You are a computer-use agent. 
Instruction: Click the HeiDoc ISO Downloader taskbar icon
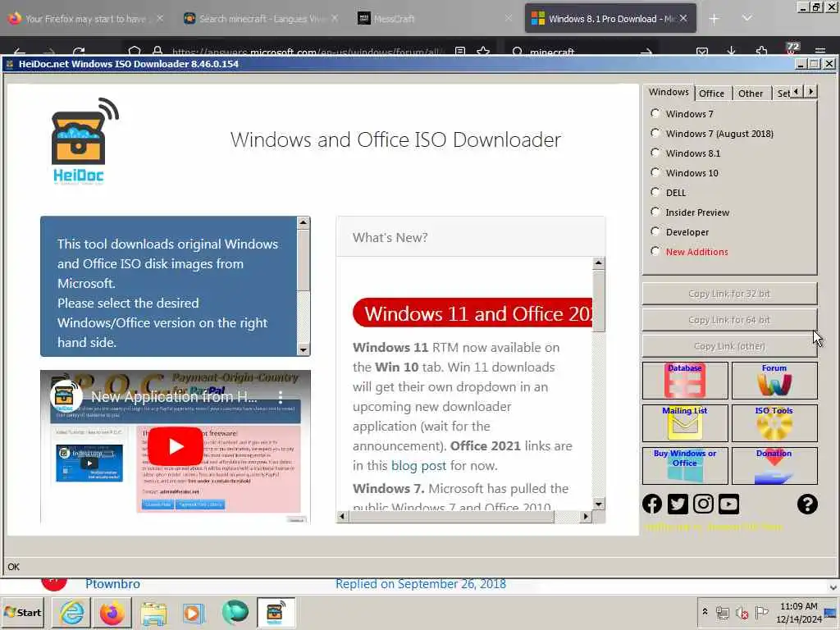click(x=276, y=612)
